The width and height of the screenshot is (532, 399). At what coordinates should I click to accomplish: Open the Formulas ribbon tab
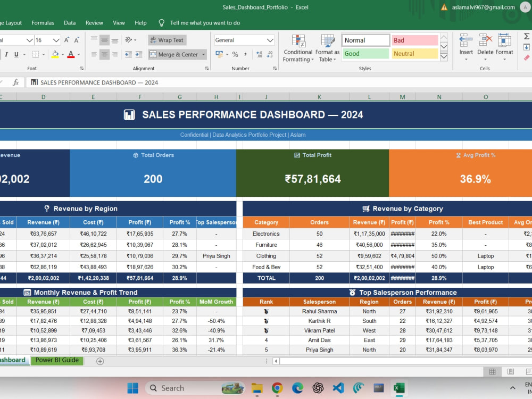43,23
